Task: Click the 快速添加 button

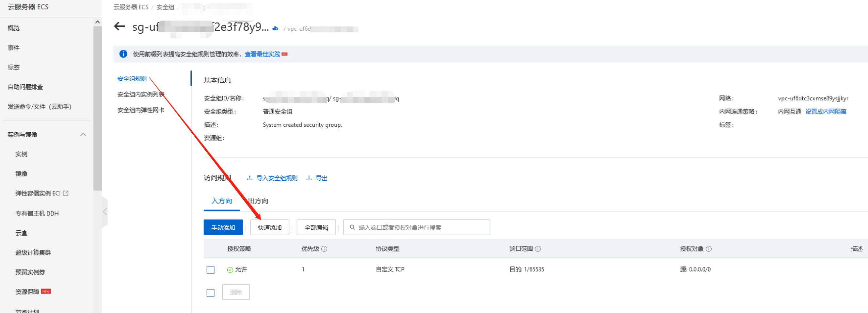Action: pyautogui.click(x=269, y=227)
